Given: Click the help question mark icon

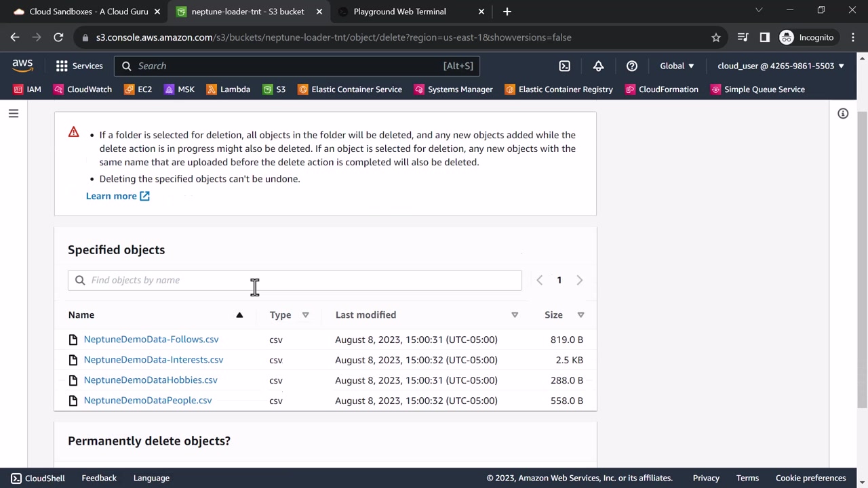Looking at the screenshot, I should (x=631, y=66).
